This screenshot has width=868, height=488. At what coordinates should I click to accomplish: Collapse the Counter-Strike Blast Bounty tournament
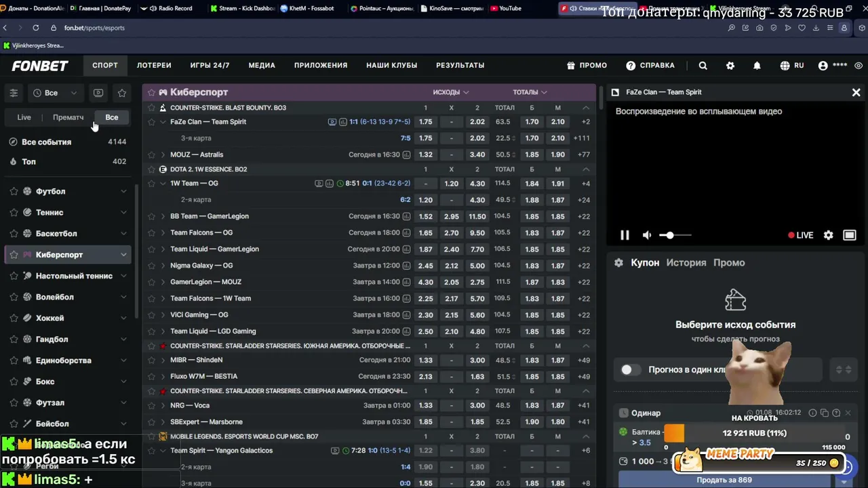click(x=586, y=108)
